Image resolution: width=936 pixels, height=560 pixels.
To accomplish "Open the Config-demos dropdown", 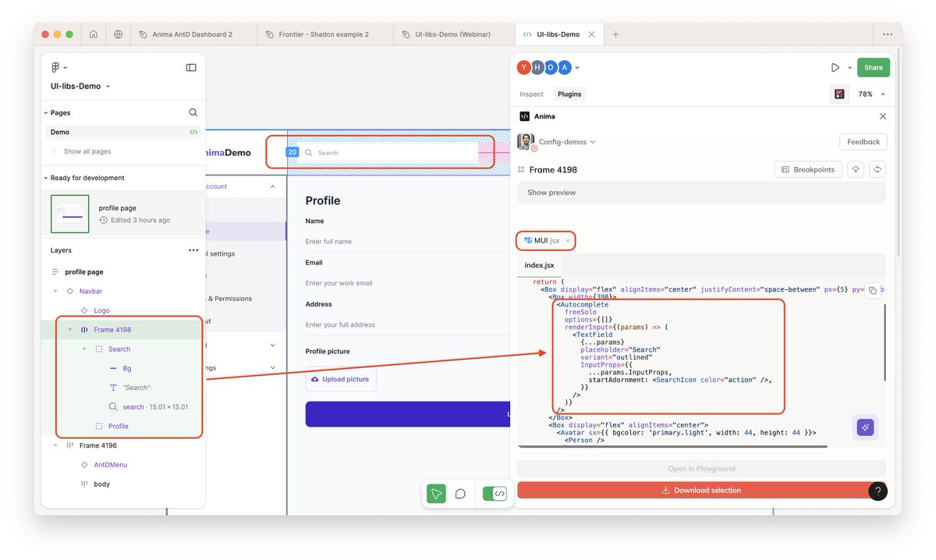I will click(567, 142).
